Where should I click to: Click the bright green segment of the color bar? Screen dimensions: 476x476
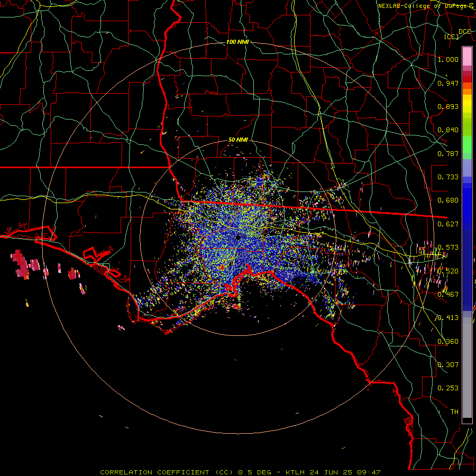pyautogui.click(x=467, y=144)
